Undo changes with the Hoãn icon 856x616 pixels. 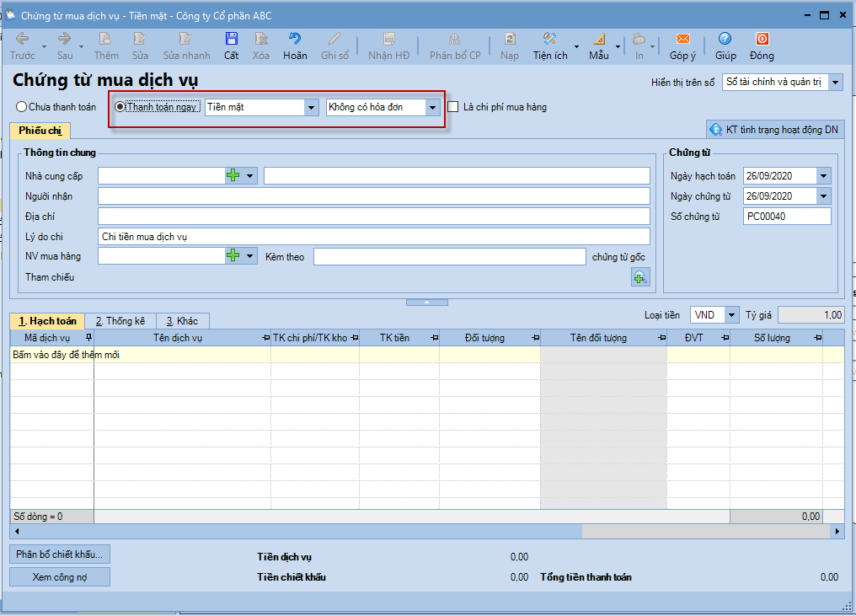[295, 39]
